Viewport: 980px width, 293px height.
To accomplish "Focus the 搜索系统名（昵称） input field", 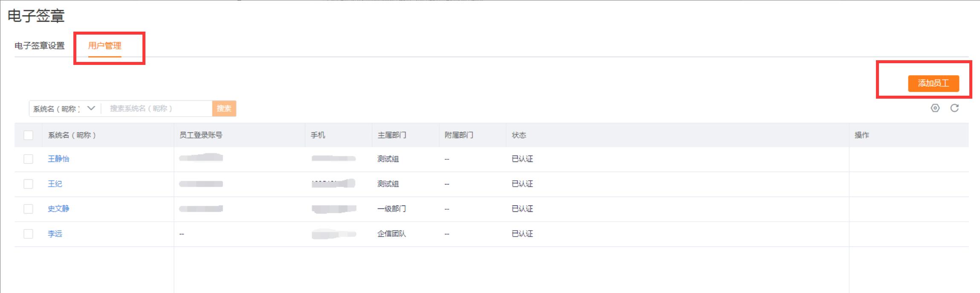I will [x=156, y=108].
